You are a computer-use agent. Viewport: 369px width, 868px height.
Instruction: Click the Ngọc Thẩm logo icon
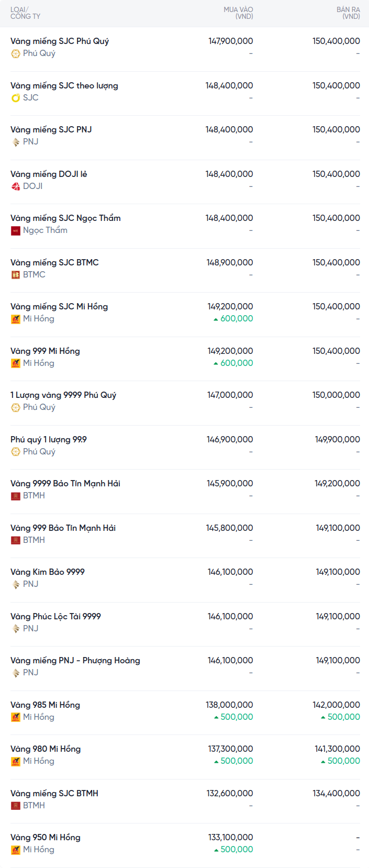(x=16, y=230)
